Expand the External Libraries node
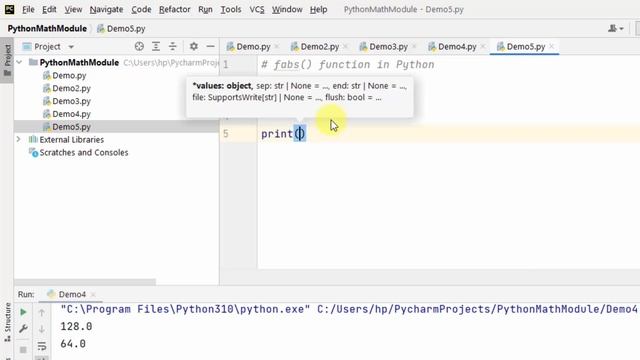 (18, 140)
